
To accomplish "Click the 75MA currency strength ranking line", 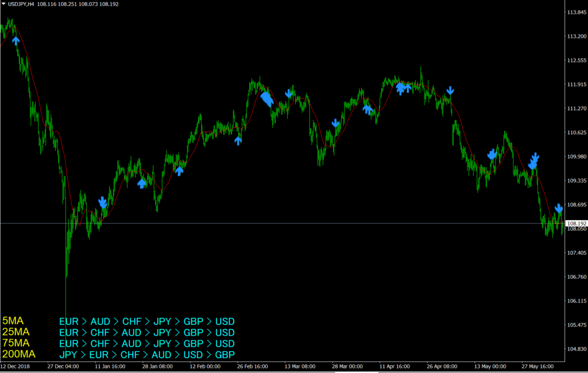I will coord(147,343).
